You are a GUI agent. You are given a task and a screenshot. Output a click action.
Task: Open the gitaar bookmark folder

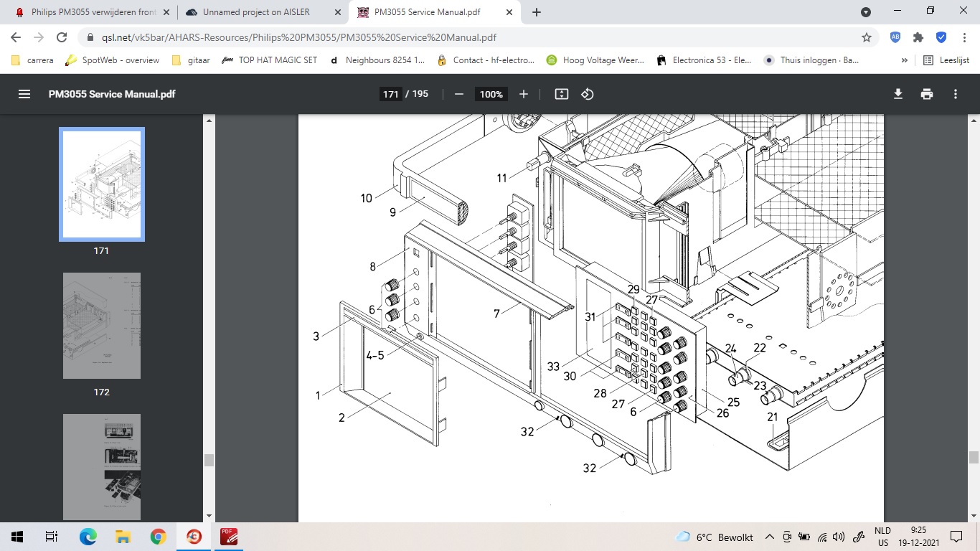click(191, 60)
